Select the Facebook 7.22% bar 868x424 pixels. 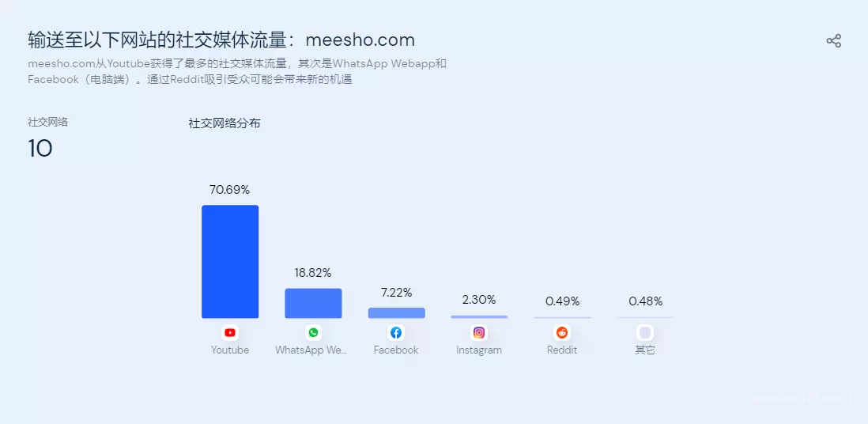pyautogui.click(x=396, y=312)
